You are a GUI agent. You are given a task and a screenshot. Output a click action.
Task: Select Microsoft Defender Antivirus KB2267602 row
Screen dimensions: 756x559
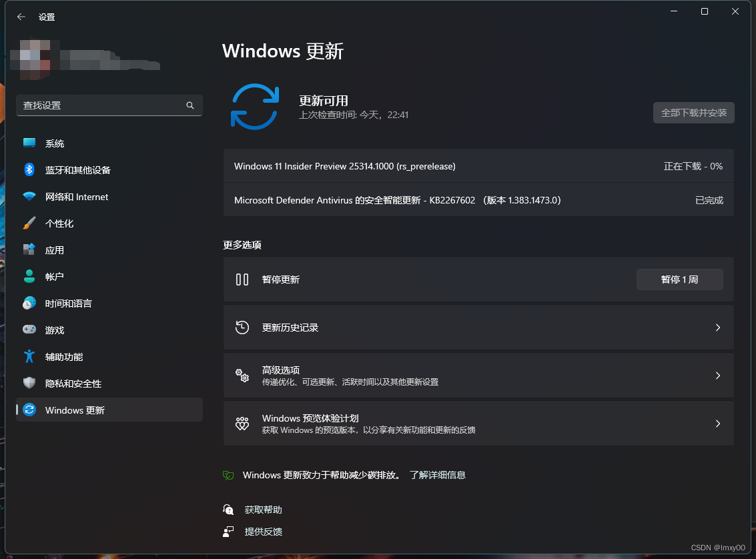click(x=479, y=200)
